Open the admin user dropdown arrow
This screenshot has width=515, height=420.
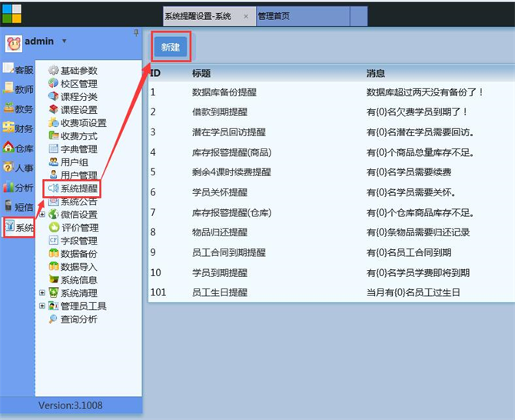(x=65, y=41)
